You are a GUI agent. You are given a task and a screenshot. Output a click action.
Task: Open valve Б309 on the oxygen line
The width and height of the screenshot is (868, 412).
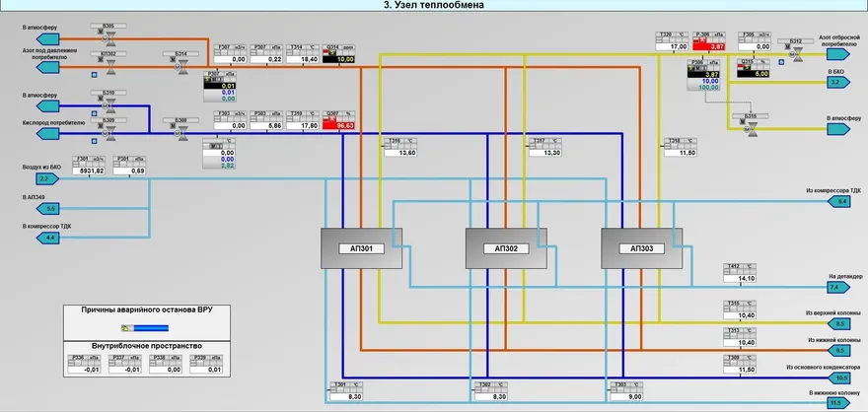(110, 132)
